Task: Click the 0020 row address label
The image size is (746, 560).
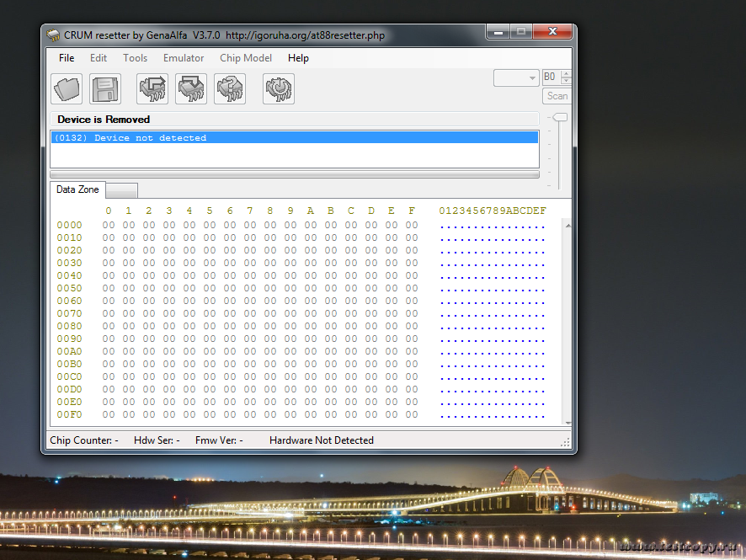Action: tap(69, 250)
